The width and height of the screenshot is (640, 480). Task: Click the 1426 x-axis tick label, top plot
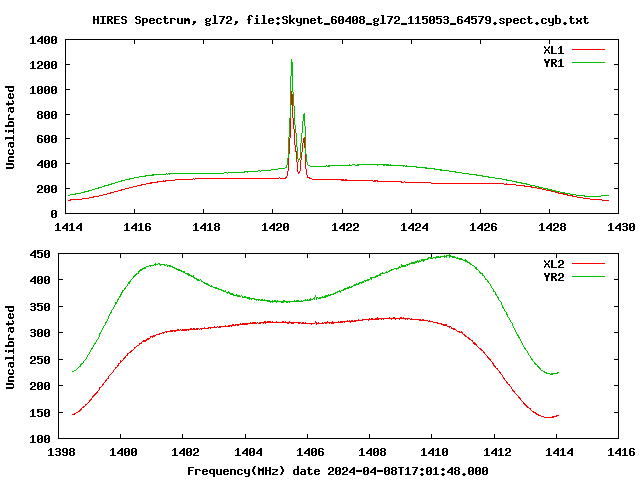(483, 227)
